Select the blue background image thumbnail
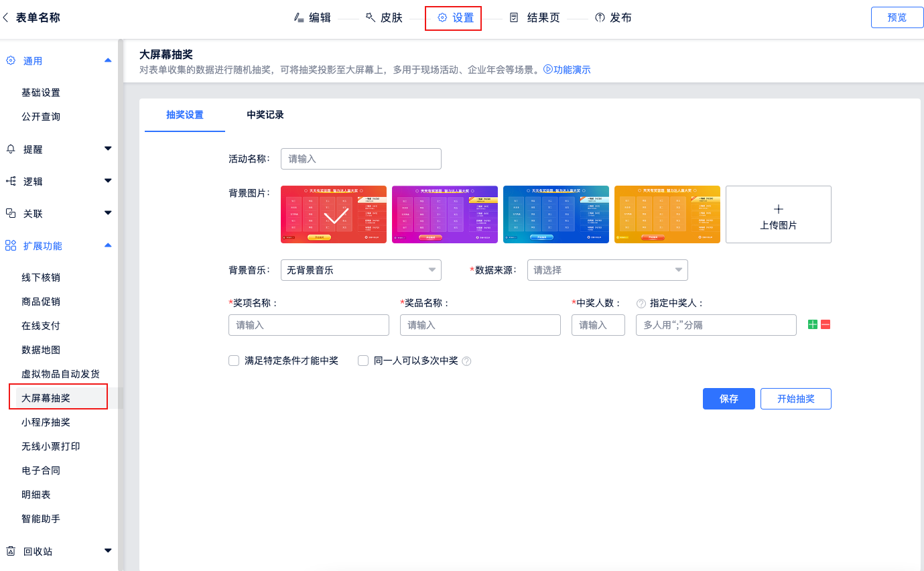 [555, 214]
